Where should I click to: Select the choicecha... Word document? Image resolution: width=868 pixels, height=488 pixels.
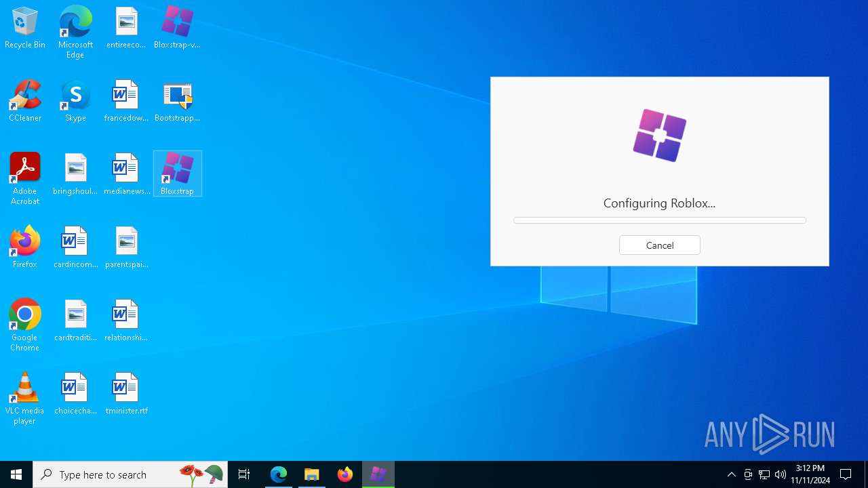tap(75, 394)
